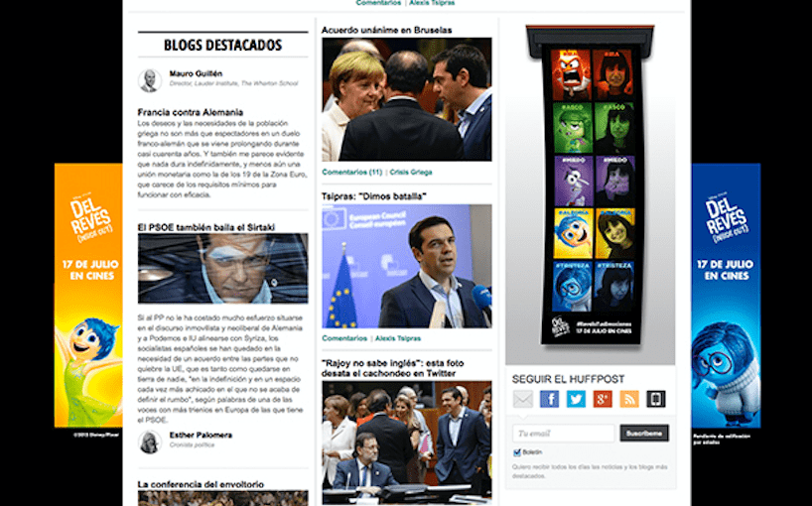Click the blue Sadness 'Del Revés' banner
Screen dimensions: 812x506
click(726, 296)
